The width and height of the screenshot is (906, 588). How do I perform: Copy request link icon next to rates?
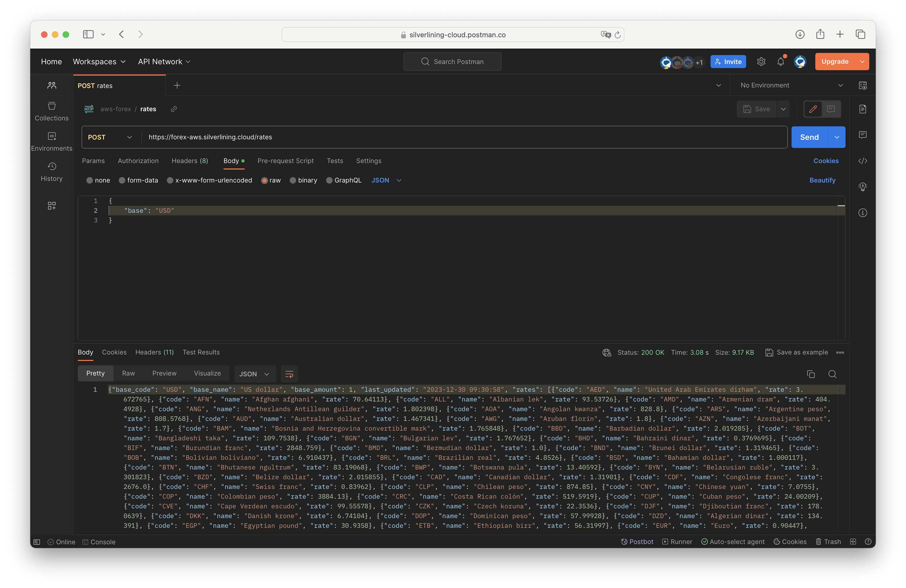pyautogui.click(x=174, y=109)
